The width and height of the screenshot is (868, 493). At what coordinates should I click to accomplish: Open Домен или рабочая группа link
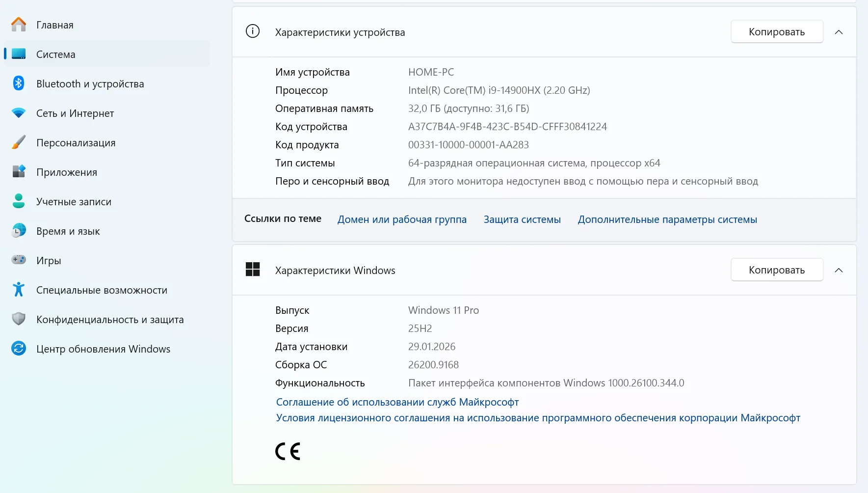tap(402, 219)
